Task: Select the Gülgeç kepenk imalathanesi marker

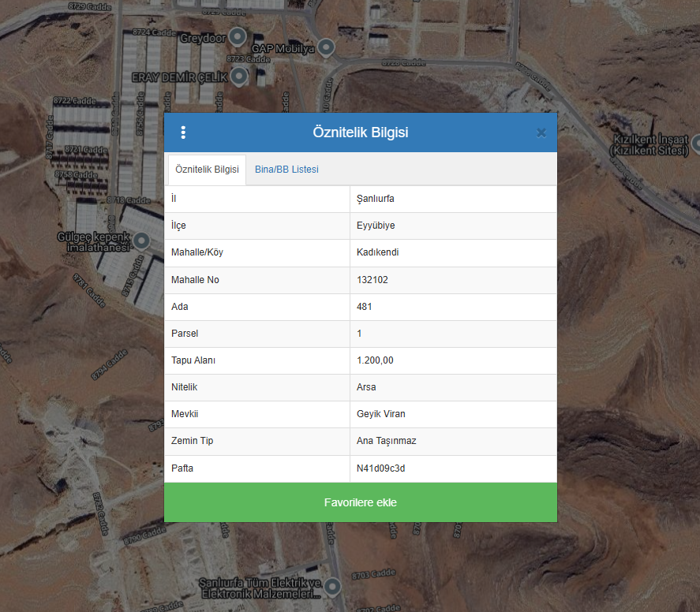Action: (x=142, y=241)
